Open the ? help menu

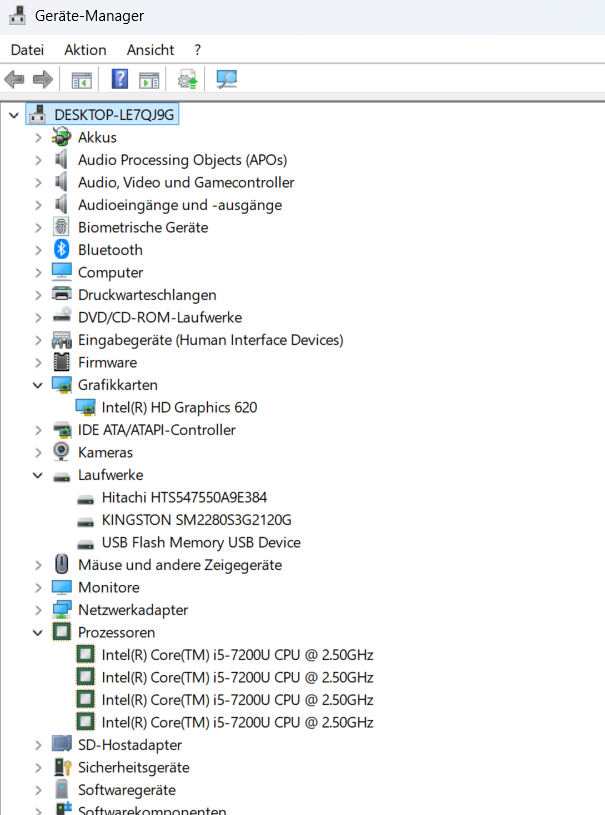(x=198, y=50)
